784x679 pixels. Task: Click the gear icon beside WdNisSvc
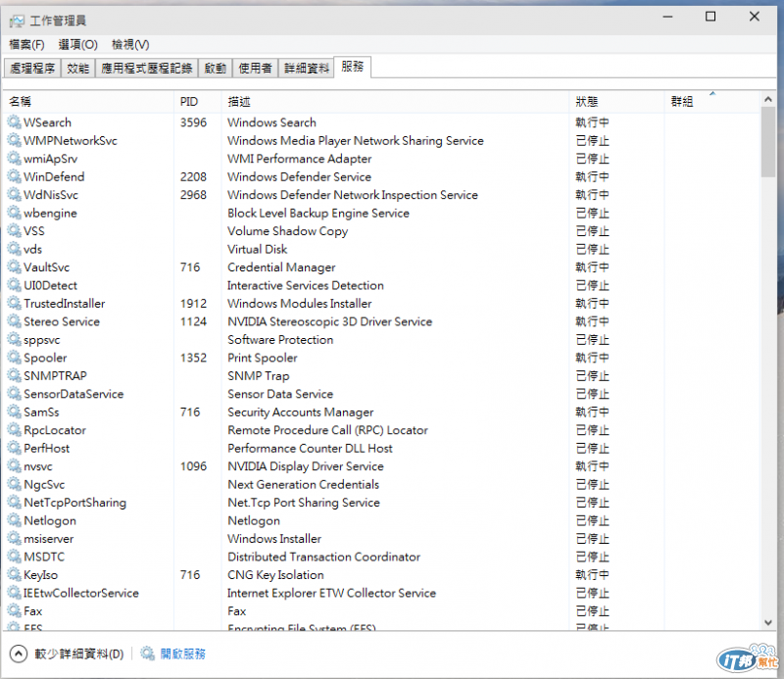[14, 195]
